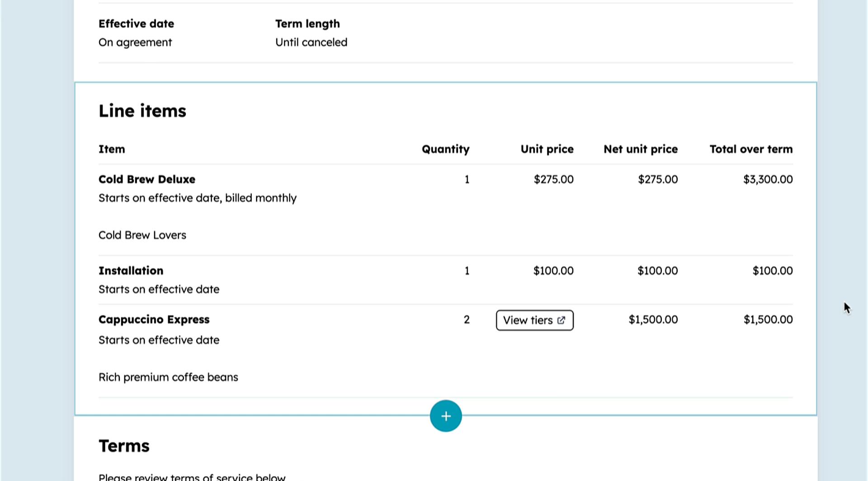Click the Term length label
868x481 pixels.
click(x=307, y=24)
